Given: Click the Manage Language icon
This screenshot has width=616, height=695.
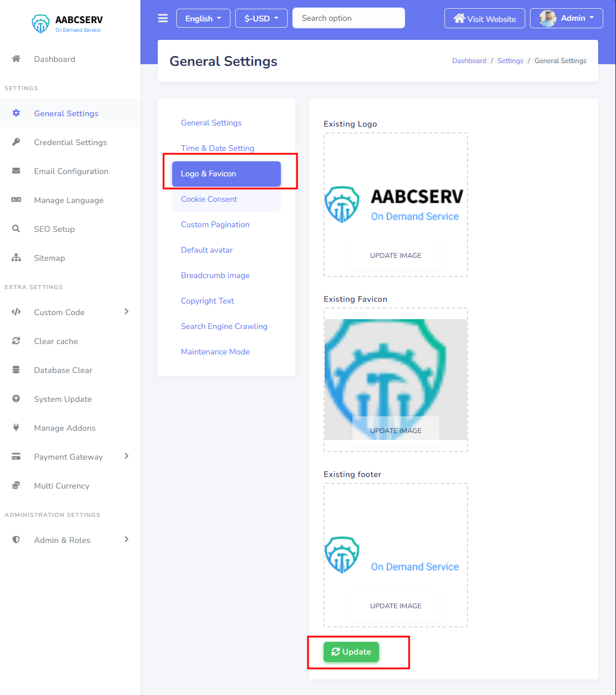Looking at the screenshot, I should click(x=16, y=199).
